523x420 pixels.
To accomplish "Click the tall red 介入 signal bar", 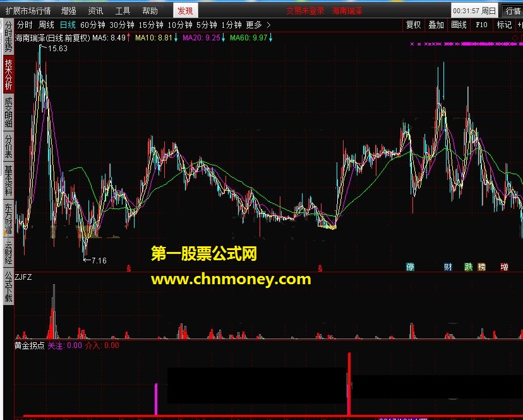I will tap(349, 383).
